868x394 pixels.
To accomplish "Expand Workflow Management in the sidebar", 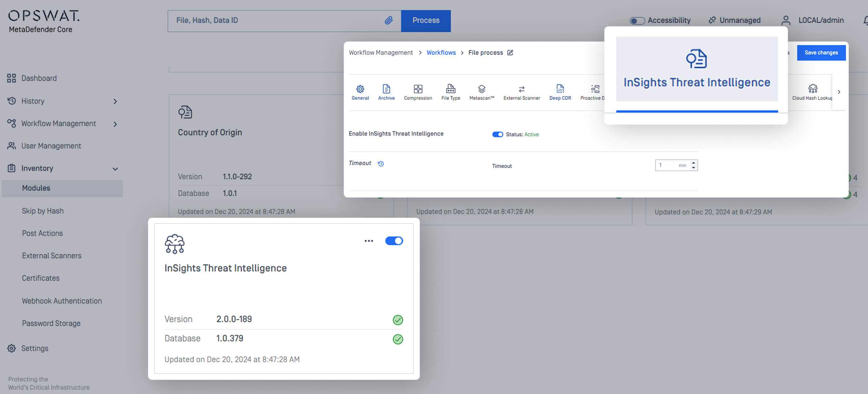I will 115,124.
